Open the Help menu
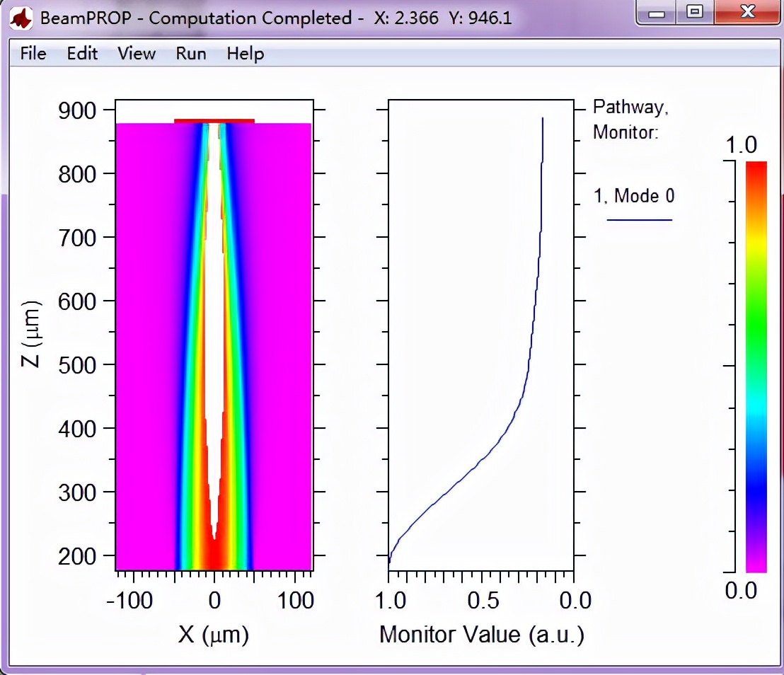 (x=245, y=53)
